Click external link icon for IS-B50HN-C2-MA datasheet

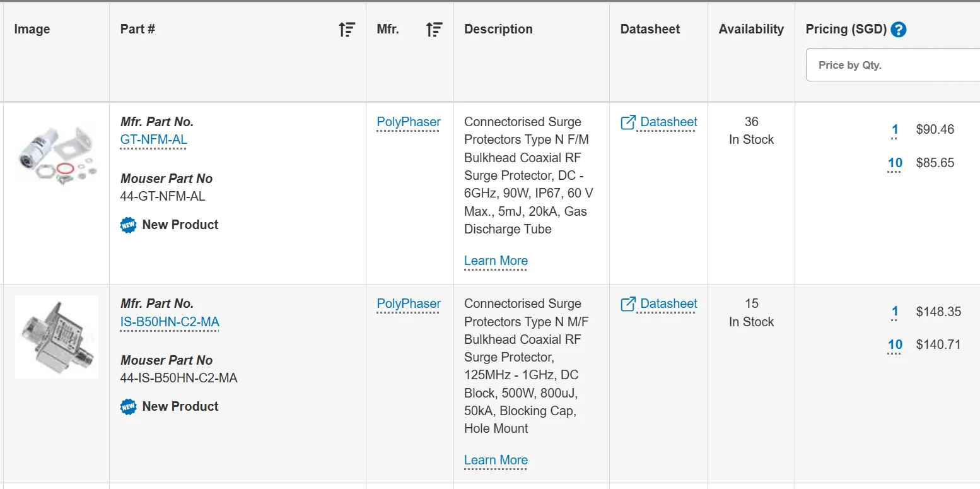628,304
